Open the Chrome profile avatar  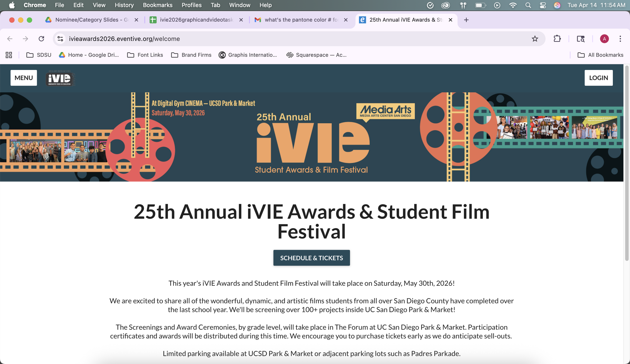click(604, 39)
